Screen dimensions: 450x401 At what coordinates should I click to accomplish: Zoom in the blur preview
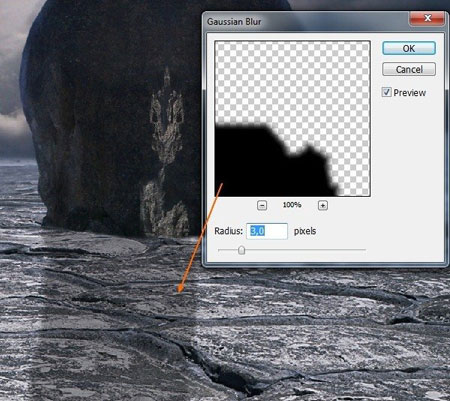pos(323,205)
